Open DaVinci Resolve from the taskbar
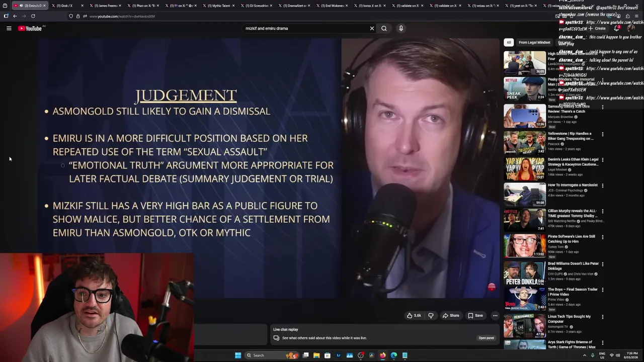 click(x=372, y=355)
